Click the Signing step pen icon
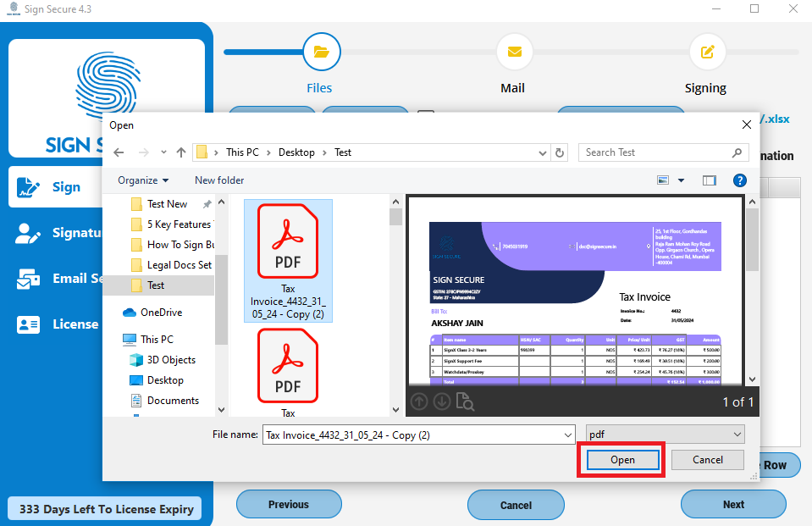 click(x=707, y=52)
